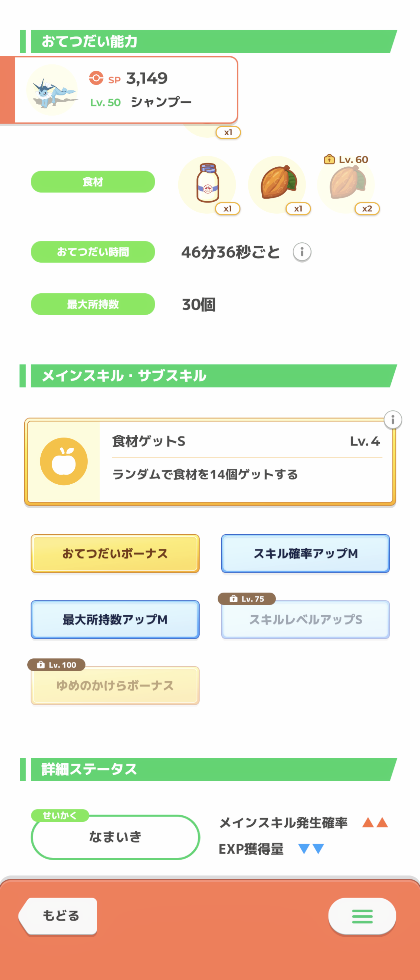This screenshot has width=420, height=980.
Task: Tap the Vaporeon portrait thumbnail
Action: [x=52, y=90]
